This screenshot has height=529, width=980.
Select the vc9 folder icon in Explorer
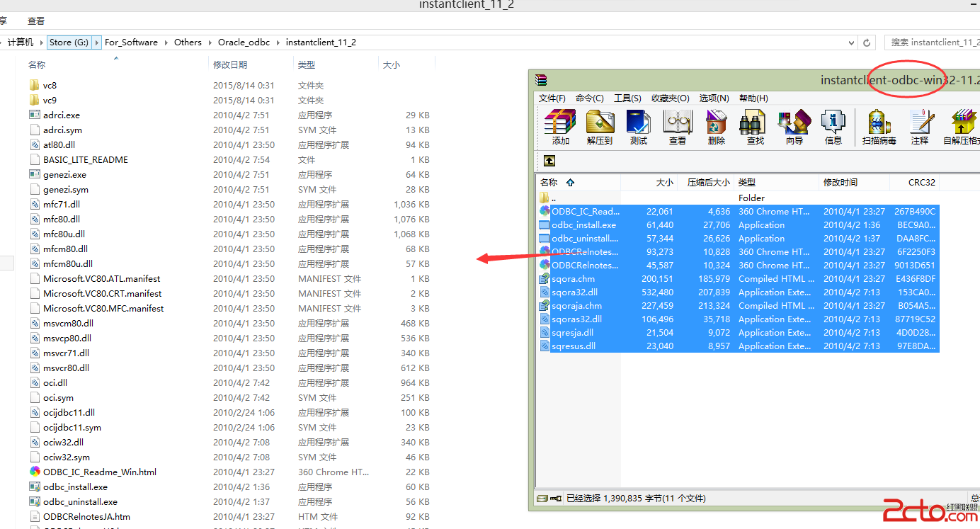coord(34,100)
